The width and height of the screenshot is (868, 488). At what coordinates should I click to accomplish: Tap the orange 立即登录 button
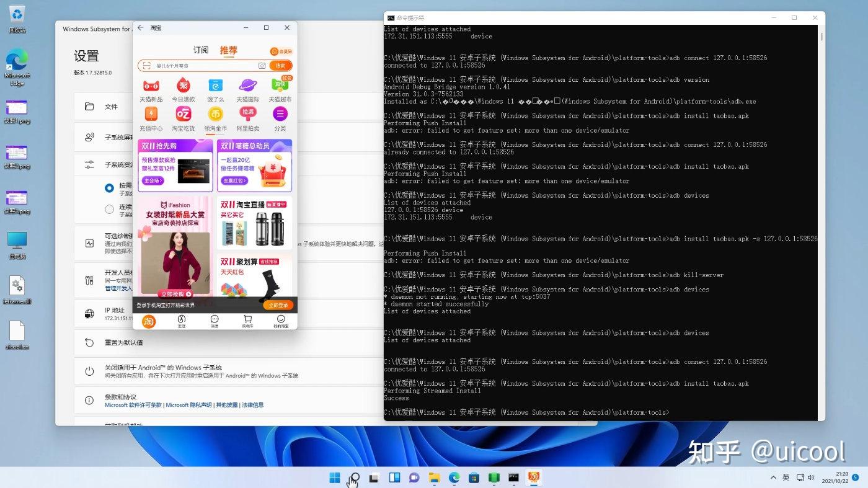point(277,305)
